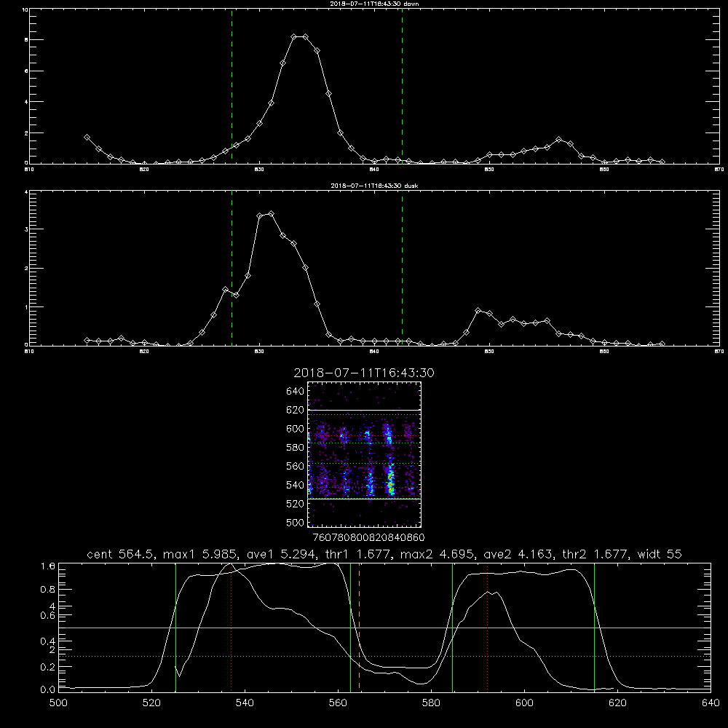Viewport: 728px width, 728px height.
Task: Click the 'max2 4.695' value in the stats header
Action: 438,554
